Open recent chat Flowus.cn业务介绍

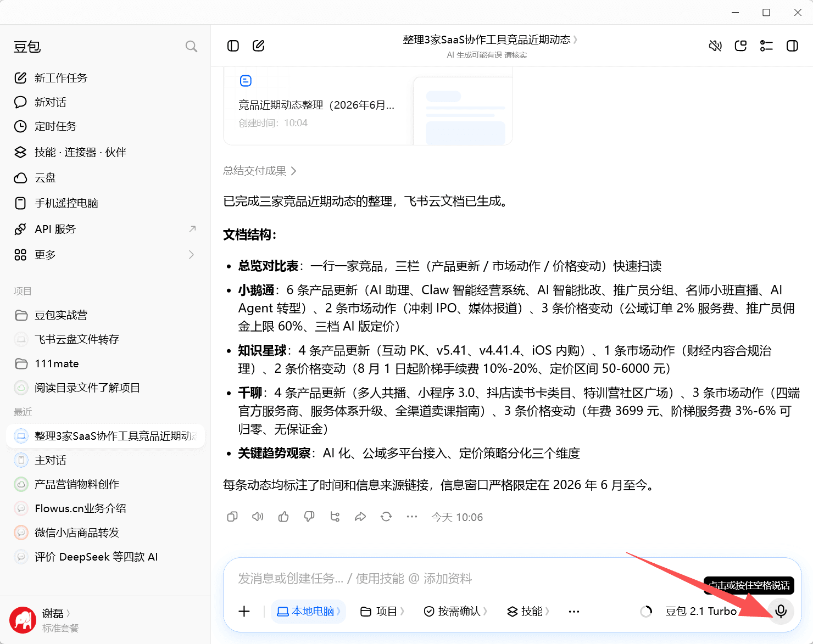105,508
